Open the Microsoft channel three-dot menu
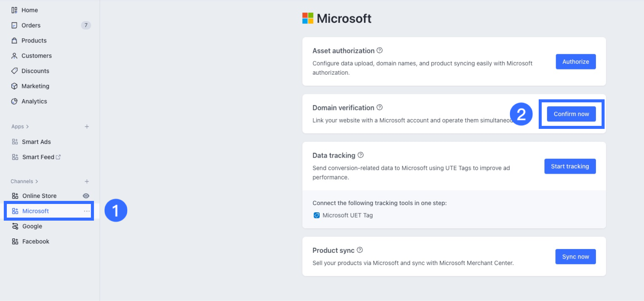 click(87, 211)
